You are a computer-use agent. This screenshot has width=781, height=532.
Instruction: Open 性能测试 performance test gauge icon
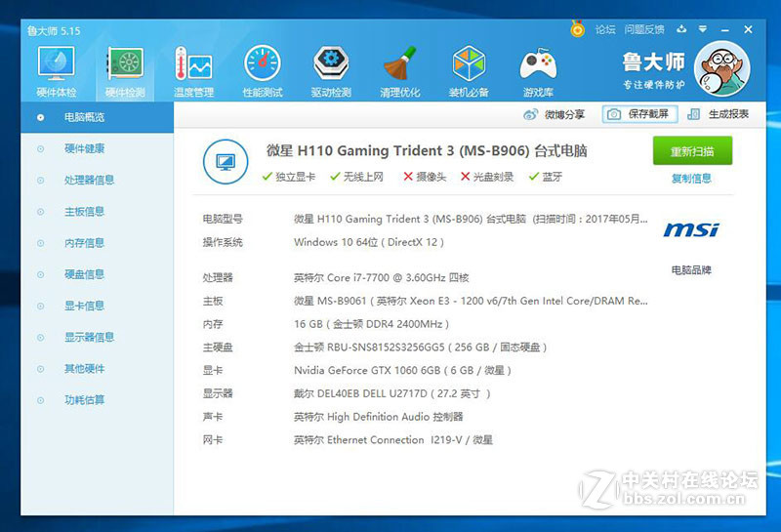pos(263,70)
